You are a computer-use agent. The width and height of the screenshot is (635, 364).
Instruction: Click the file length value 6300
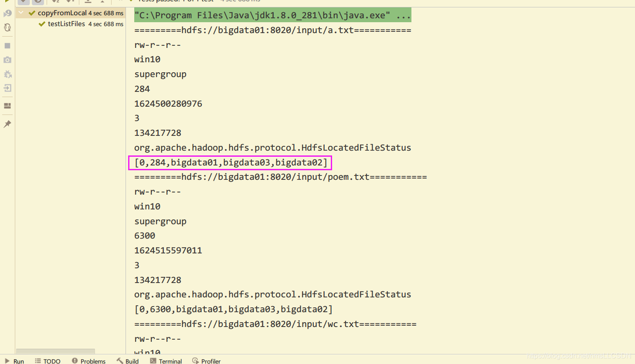[145, 236]
